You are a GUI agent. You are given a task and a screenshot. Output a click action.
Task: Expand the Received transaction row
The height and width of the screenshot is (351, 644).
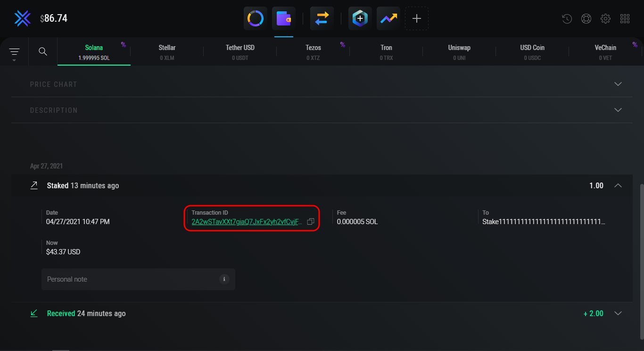coord(618,313)
